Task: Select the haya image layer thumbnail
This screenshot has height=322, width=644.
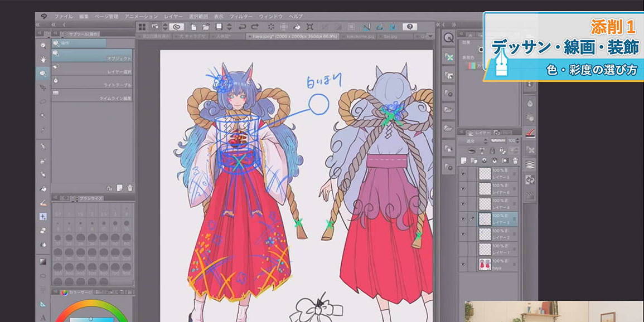Action: click(x=485, y=265)
